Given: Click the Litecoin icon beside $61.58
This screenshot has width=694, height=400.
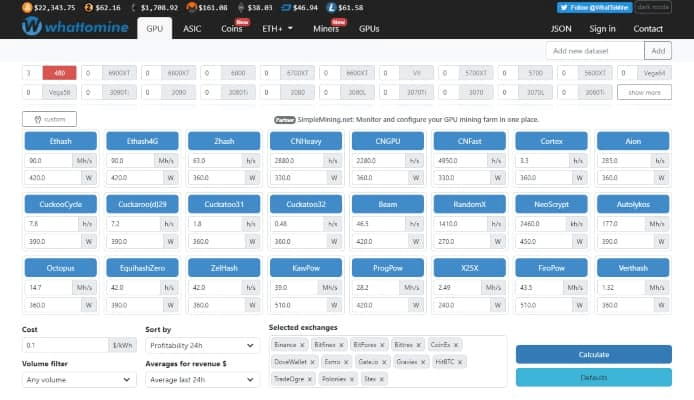Looking at the screenshot, I should 331,8.
